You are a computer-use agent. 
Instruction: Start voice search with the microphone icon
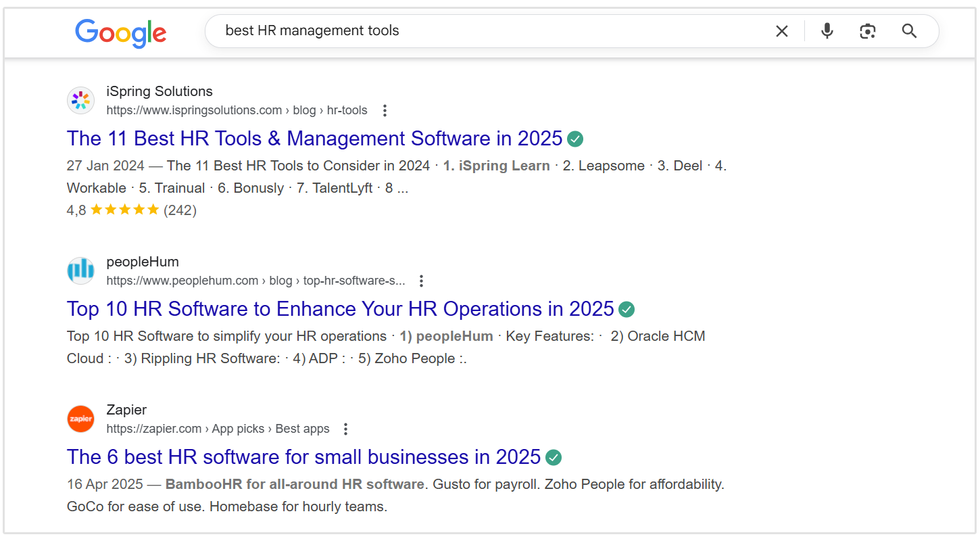tap(827, 30)
